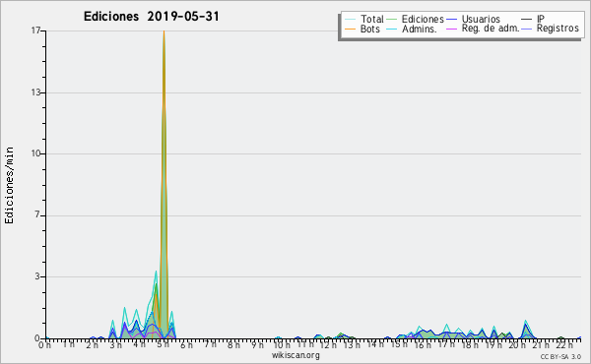
Task: Select the 'Total' legend label
Action: tap(371, 19)
